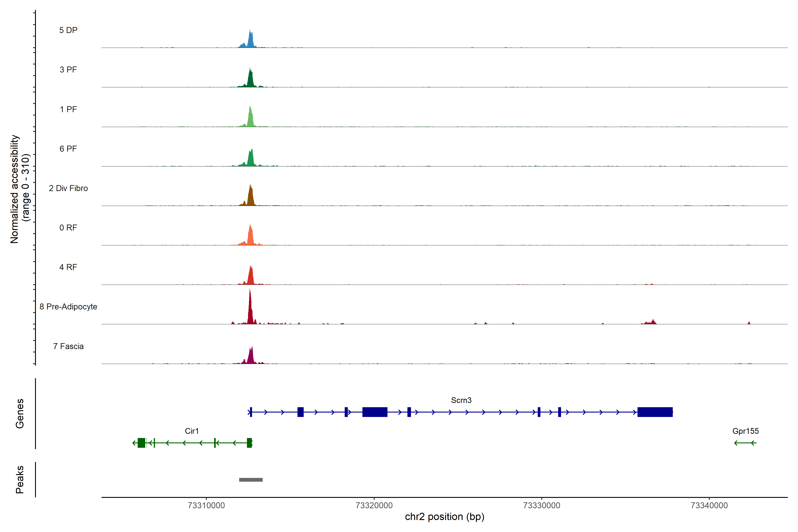
Task: Click the 6 PF track label
Action: 68,149
